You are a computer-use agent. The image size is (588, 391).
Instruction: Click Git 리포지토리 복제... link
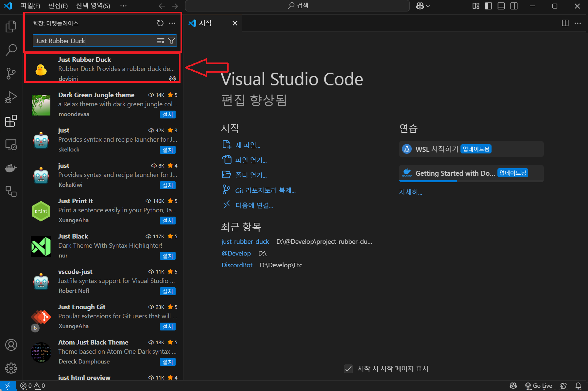coord(265,190)
